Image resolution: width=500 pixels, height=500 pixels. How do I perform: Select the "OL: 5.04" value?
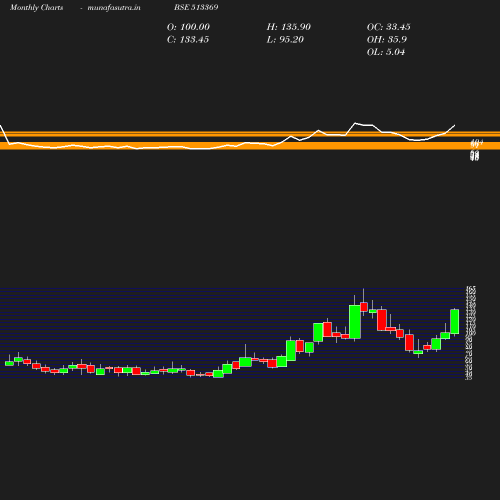click(x=386, y=52)
